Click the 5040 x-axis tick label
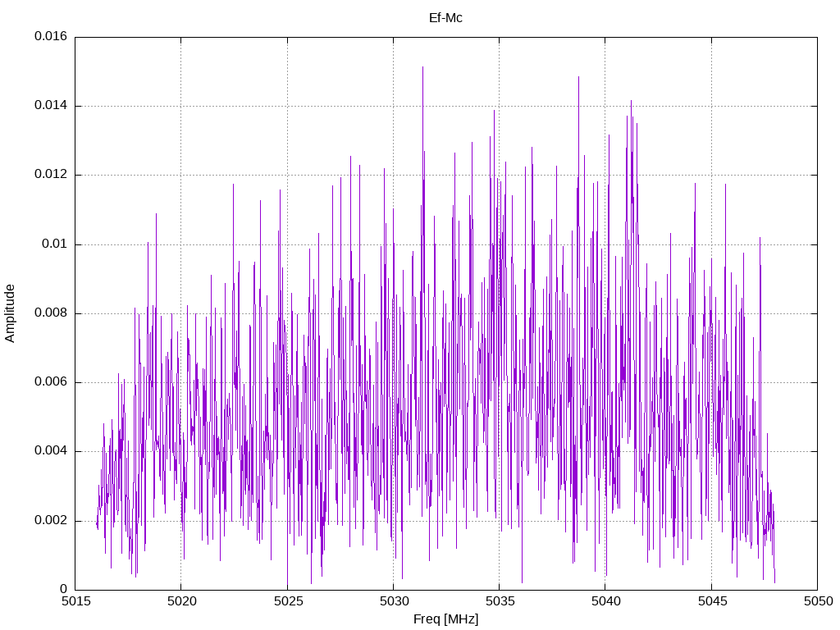The image size is (840, 630). click(606, 601)
